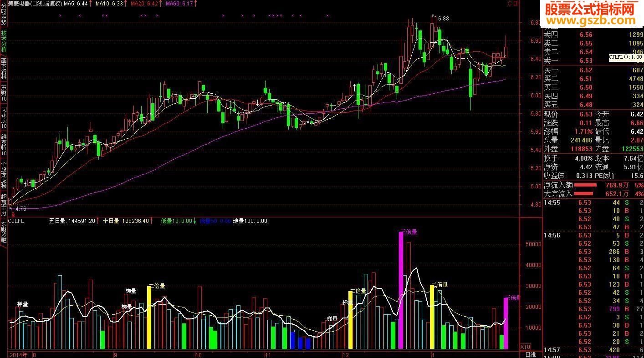The height and width of the screenshot is (358, 644).
Task: Click the 6.88 high price marker
Action: click(x=443, y=19)
